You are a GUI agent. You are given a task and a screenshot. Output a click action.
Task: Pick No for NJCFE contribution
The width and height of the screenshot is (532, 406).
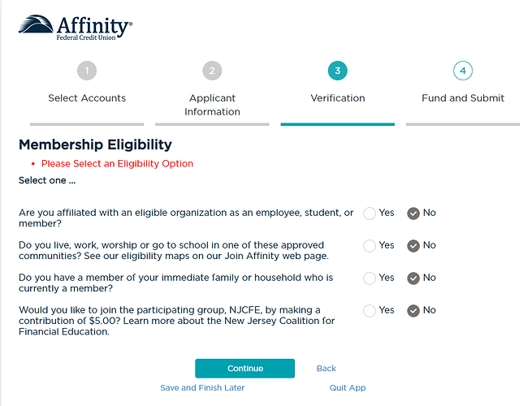(x=413, y=311)
